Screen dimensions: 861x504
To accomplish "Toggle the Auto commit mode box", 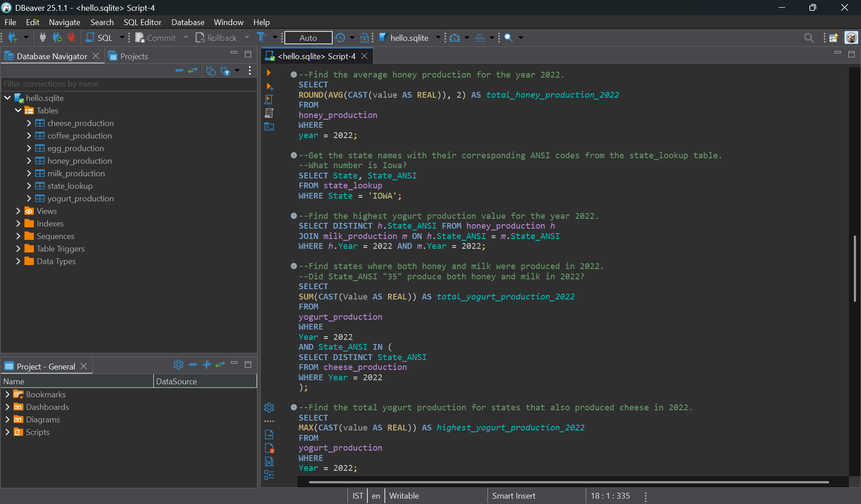I will click(x=308, y=38).
